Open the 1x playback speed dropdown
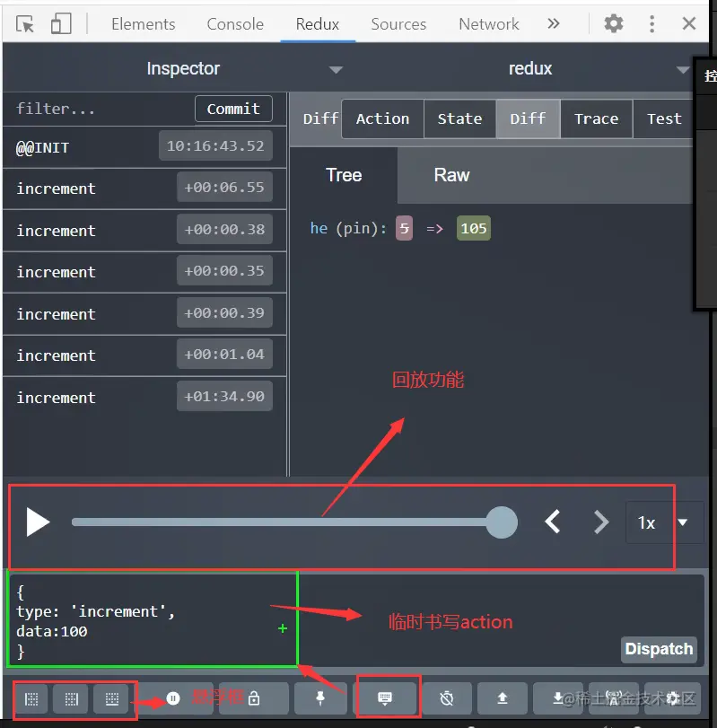 pos(664,522)
